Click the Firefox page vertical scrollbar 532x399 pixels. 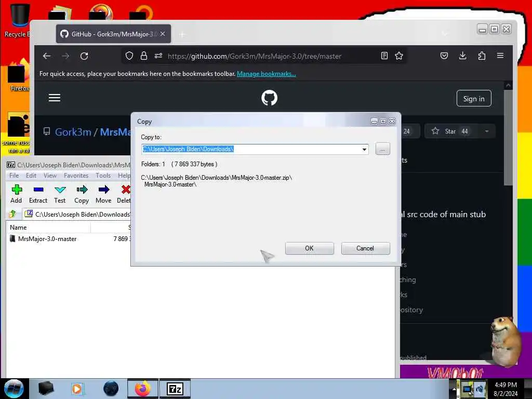[508, 137]
